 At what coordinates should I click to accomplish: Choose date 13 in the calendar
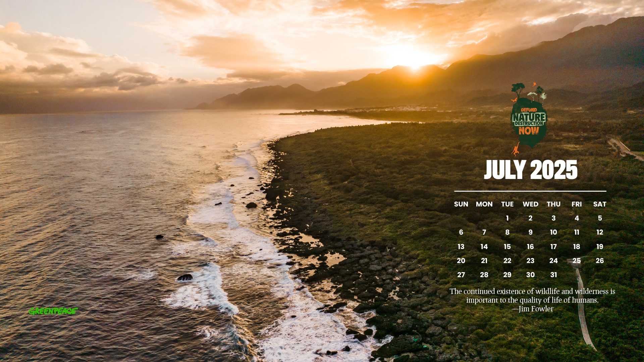461,247
